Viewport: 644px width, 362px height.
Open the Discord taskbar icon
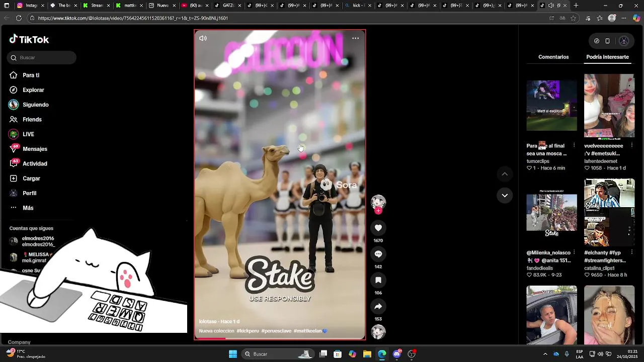click(397, 354)
